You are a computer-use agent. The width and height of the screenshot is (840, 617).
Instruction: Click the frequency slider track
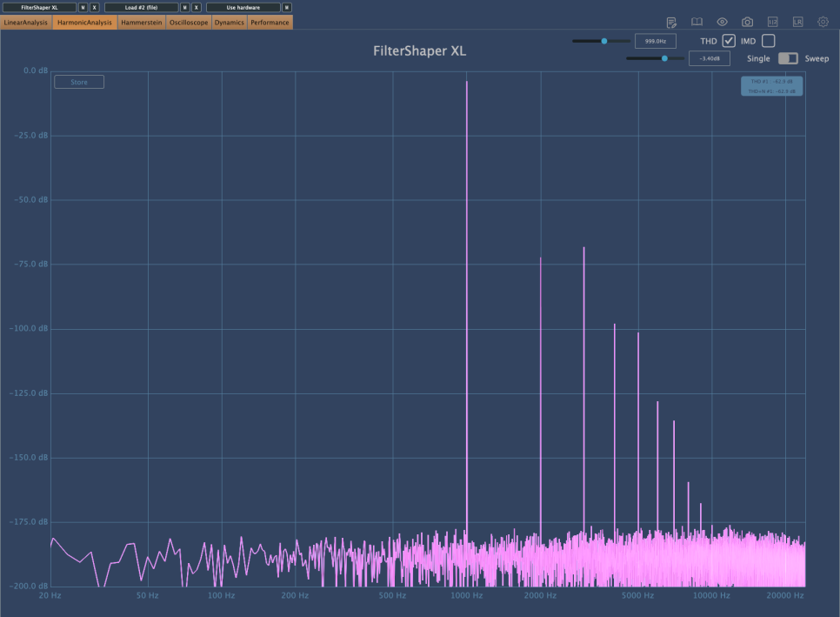[x=601, y=41]
